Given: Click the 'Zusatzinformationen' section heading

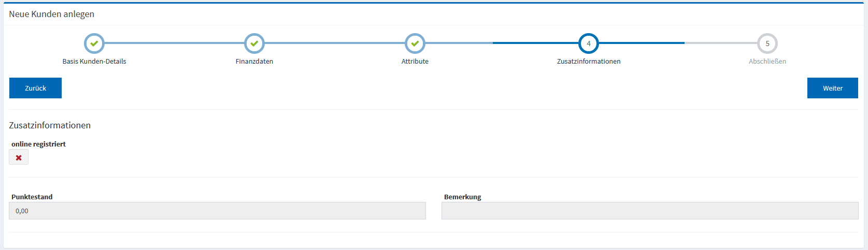Looking at the screenshot, I should tap(50, 125).
